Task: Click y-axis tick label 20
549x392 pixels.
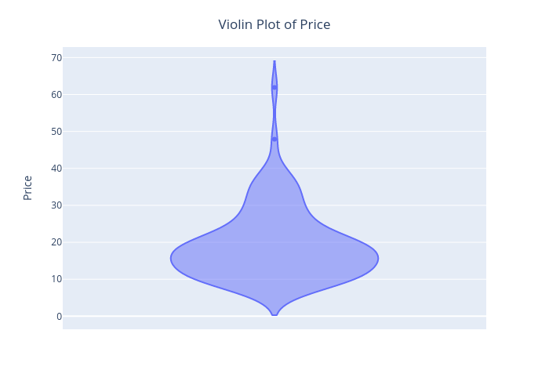Action: 56,242
